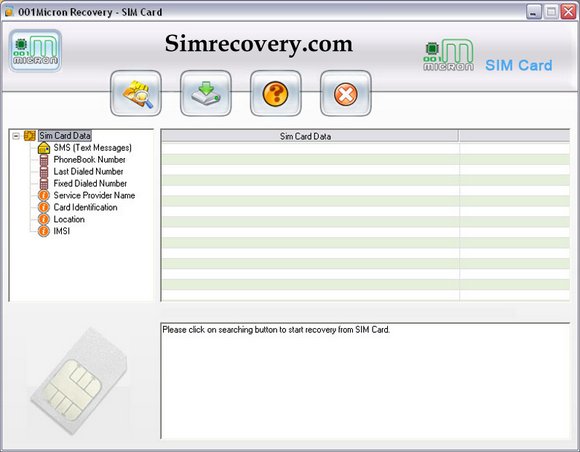Click the 001 Micron logo beside SIM Card
The width and height of the screenshot is (580, 452).
(x=448, y=55)
